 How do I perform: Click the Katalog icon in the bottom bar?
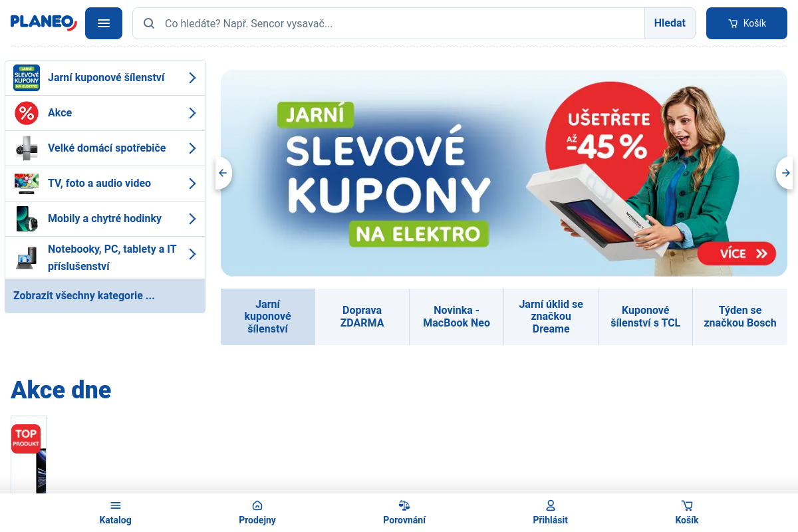click(116, 506)
